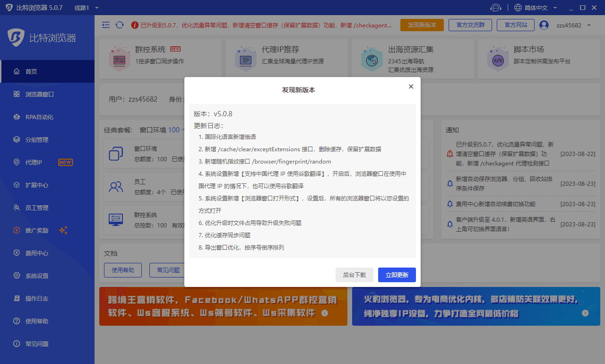The height and width of the screenshot is (364, 605).
Task: Close the 发现新版本 dialog with X
Action: (x=411, y=87)
